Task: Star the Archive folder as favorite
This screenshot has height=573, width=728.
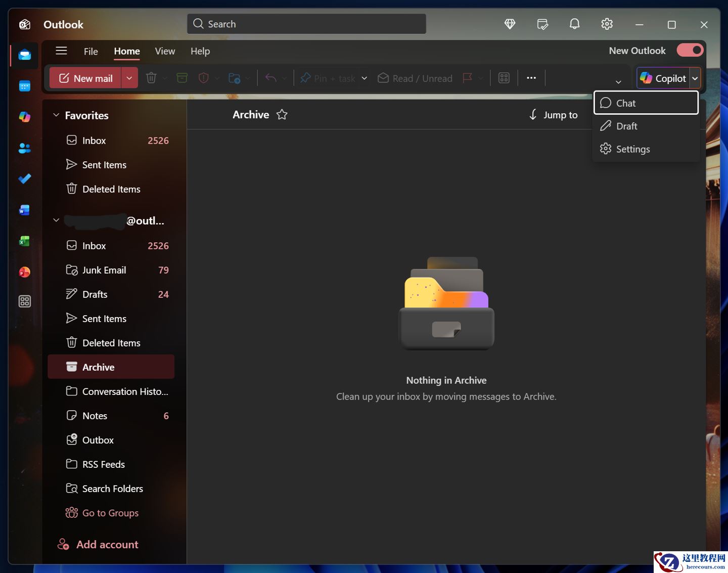Action: pos(282,115)
